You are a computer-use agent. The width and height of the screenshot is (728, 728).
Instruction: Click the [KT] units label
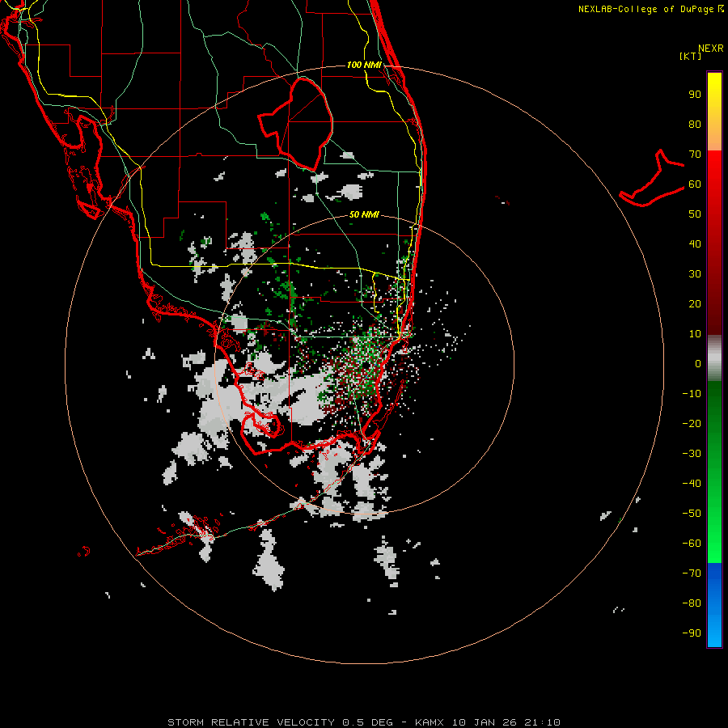(691, 56)
